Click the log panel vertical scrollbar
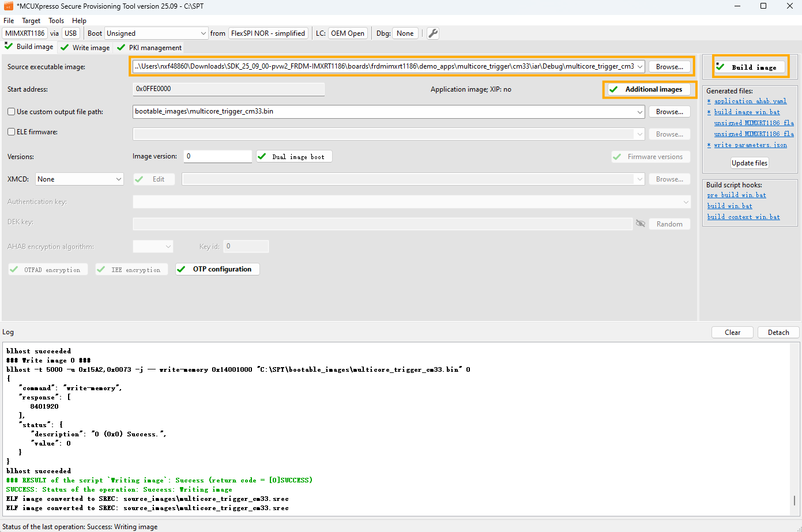Viewport: 802px width, 532px height. [x=794, y=500]
